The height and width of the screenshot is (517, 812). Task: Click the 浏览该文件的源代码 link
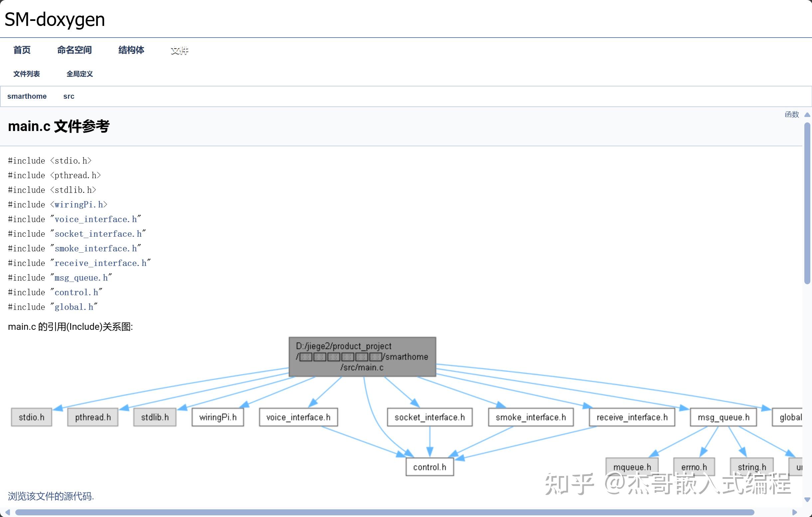[51, 496]
